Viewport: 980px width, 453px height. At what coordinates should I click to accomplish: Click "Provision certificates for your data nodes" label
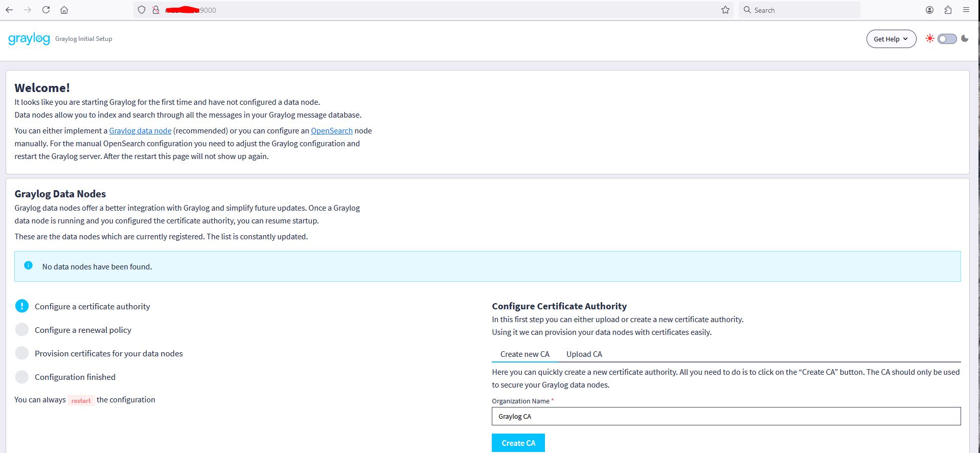(109, 353)
